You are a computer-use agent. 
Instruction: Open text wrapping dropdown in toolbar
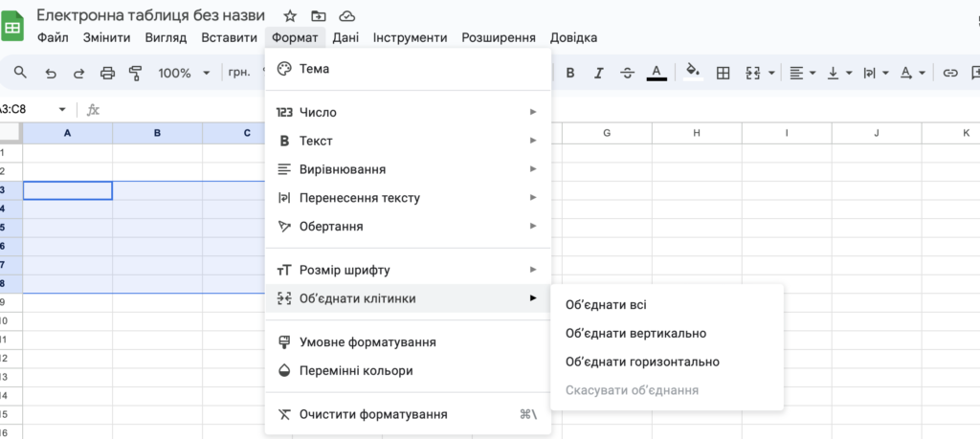click(x=876, y=73)
